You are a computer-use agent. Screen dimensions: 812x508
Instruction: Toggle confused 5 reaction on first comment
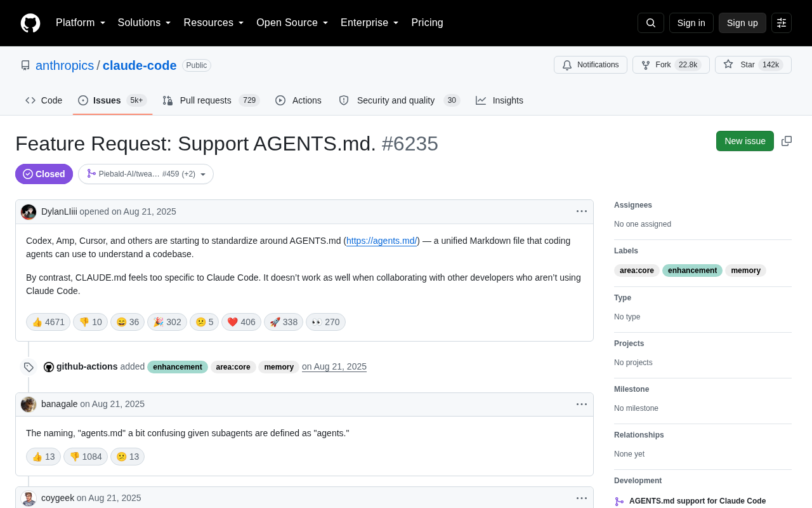204,322
